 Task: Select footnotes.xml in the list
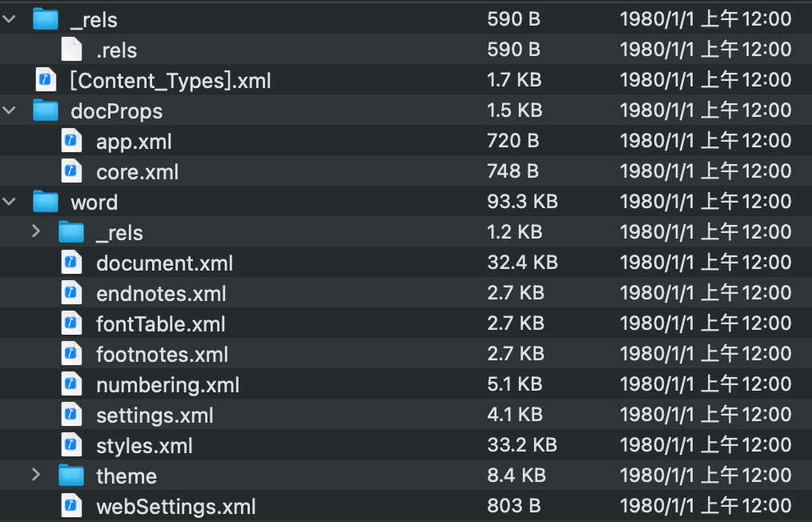162,355
